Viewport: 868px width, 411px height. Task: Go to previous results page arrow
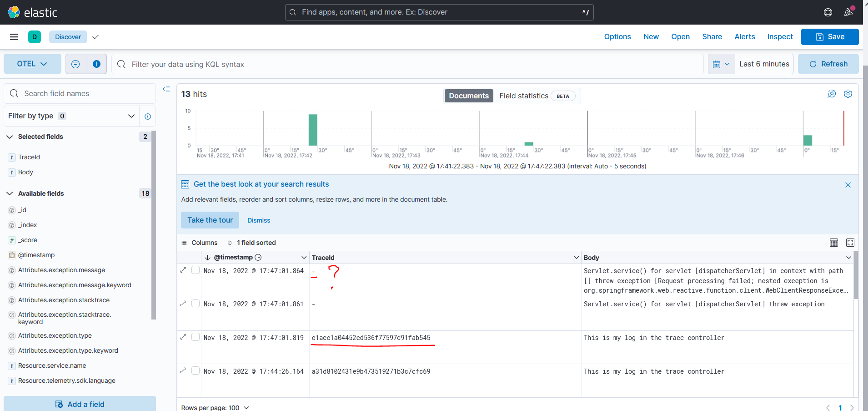click(x=828, y=408)
